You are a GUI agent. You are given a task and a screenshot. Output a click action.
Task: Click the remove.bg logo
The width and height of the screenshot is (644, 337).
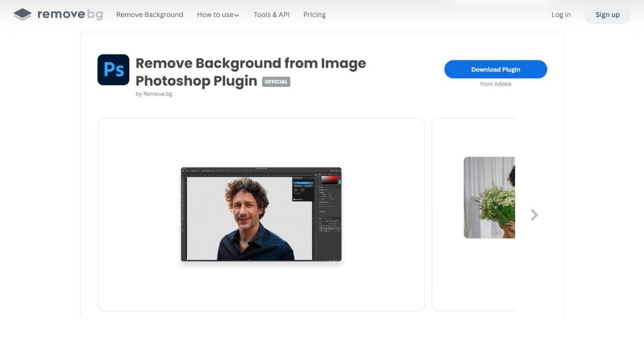[x=58, y=14]
